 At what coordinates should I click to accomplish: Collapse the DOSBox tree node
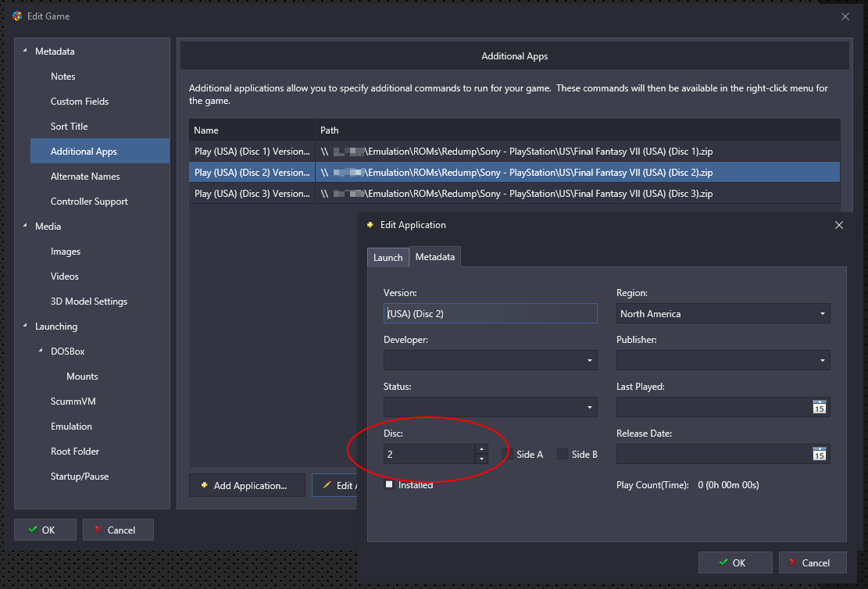coord(41,351)
